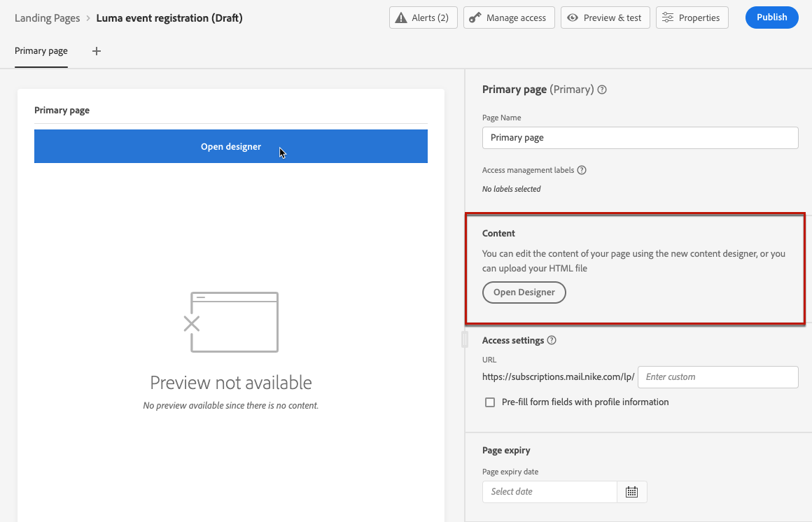Click the Alerts warning triangle icon
This screenshot has width=812, height=522.
point(401,17)
